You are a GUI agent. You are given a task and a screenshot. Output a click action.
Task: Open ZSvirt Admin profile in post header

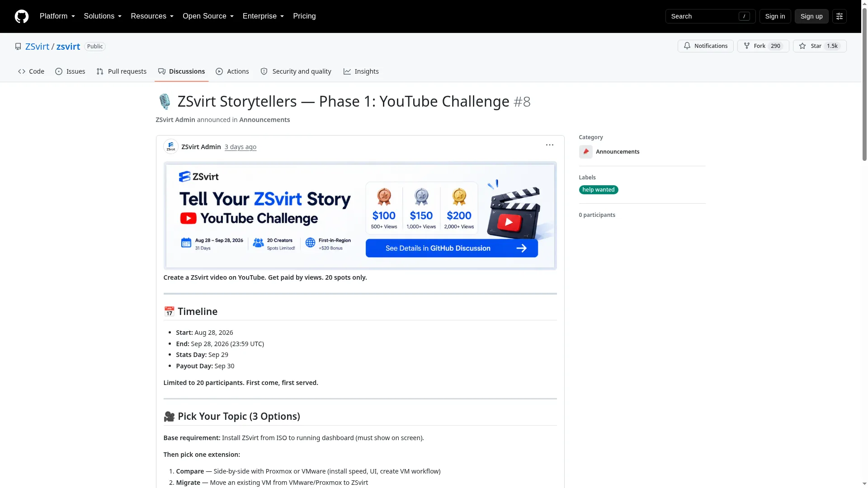point(201,147)
